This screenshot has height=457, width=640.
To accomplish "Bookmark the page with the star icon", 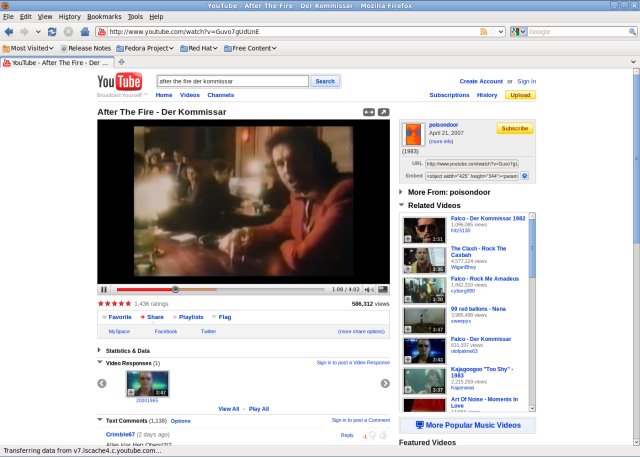I will click(493, 32).
